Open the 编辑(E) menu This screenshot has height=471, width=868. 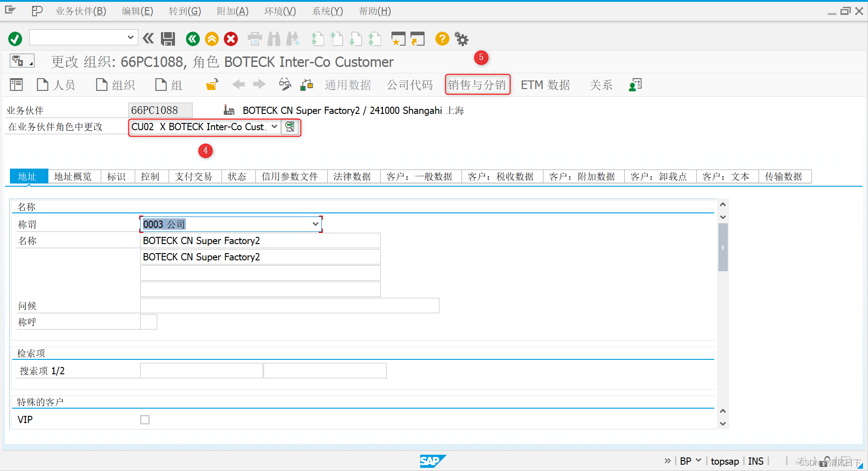[137, 11]
